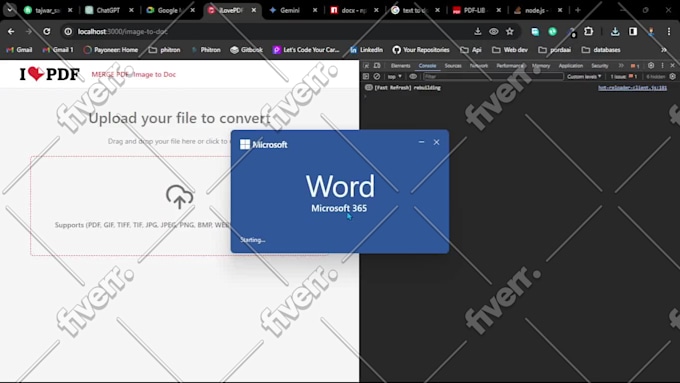Open the Payoneer: Home bookmark

pos(111,50)
